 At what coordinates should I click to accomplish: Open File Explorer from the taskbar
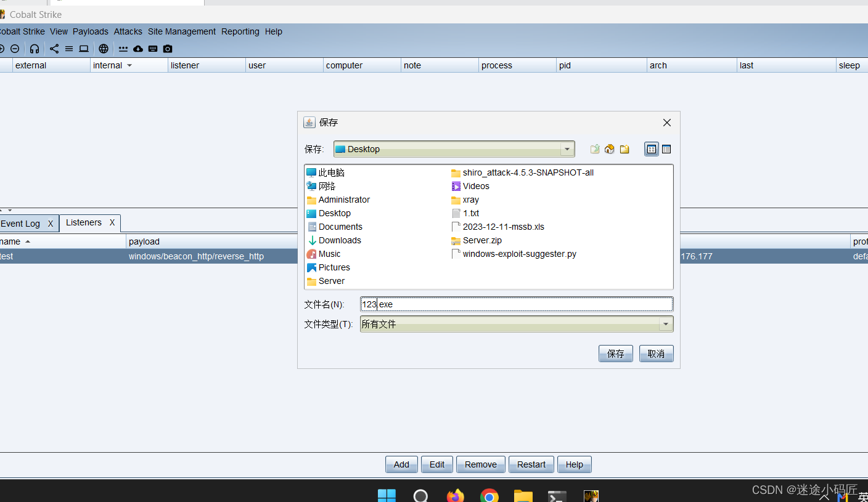(523, 496)
